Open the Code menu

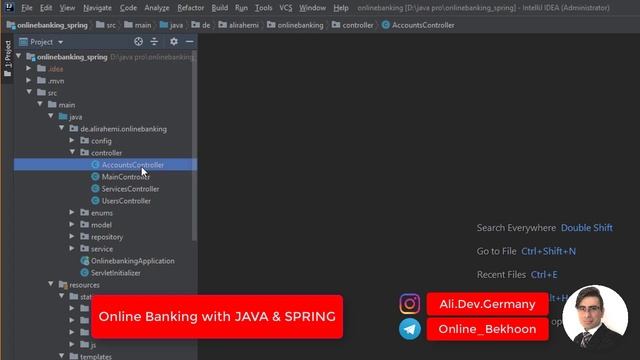[x=128, y=8]
